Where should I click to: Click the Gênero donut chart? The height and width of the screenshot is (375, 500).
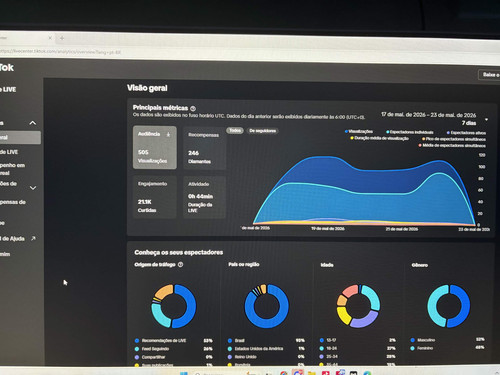coord(449,306)
